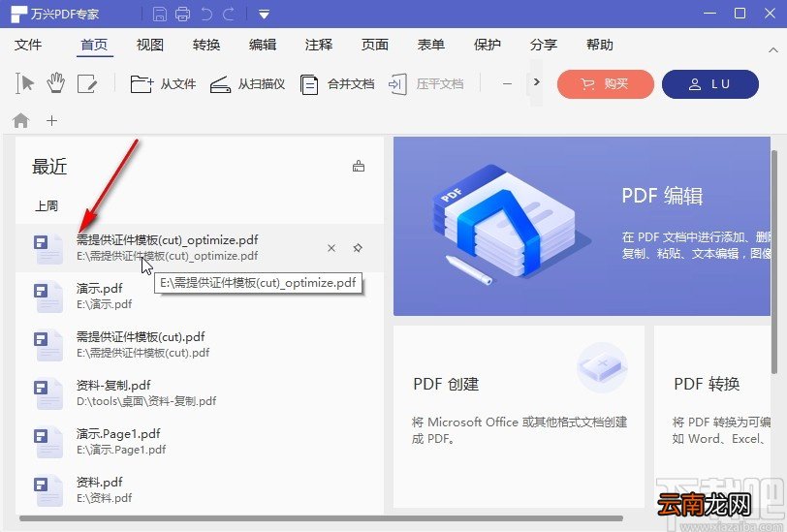Click the print icon in title bar
Image resolution: width=787 pixels, height=532 pixels.
tap(182, 15)
